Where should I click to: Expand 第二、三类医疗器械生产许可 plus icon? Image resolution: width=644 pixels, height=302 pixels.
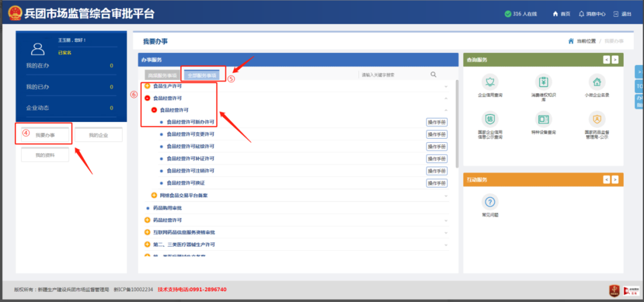[x=147, y=245]
